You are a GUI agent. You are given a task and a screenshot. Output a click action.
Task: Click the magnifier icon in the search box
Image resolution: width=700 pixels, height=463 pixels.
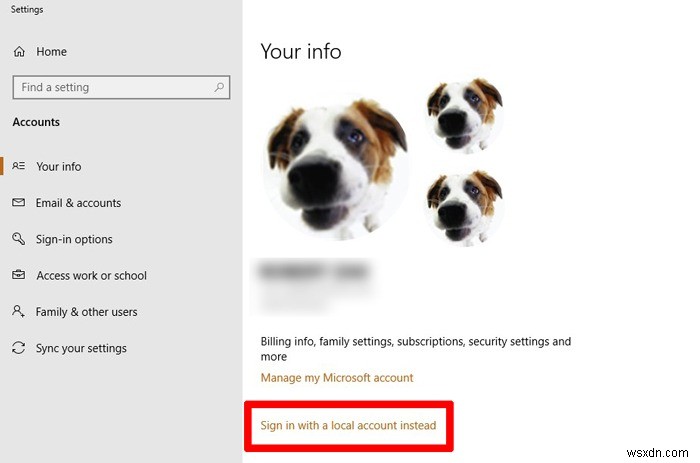click(219, 87)
